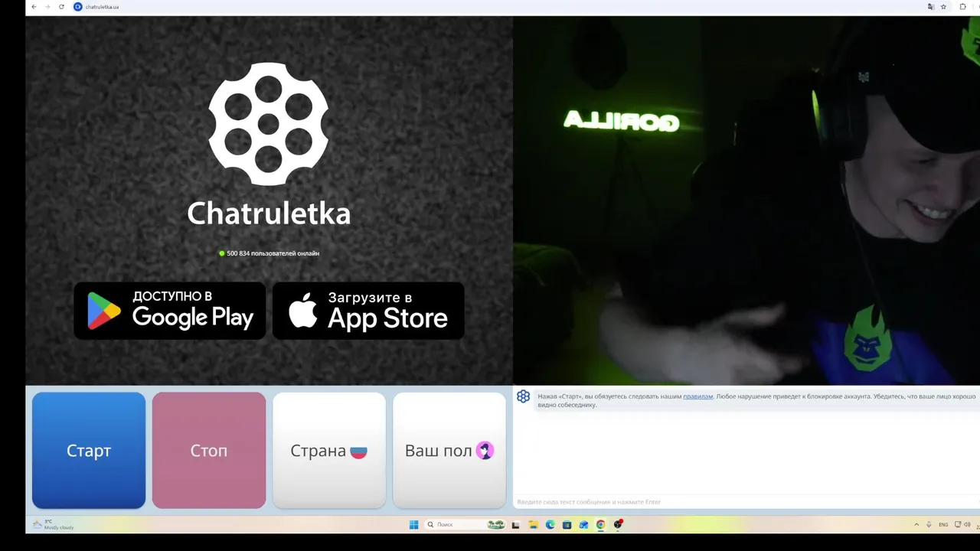Go back with browser back arrow

[34, 7]
